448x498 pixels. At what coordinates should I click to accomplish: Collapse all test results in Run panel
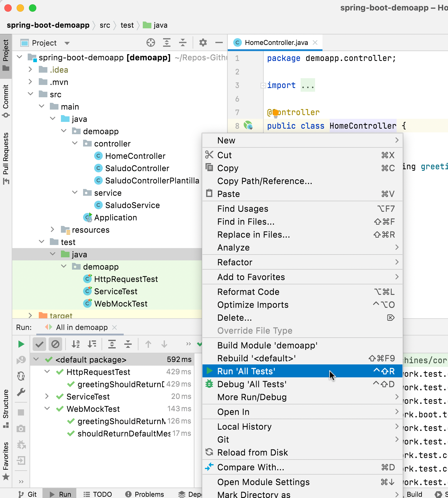pyautogui.click(x=128, y=344)
